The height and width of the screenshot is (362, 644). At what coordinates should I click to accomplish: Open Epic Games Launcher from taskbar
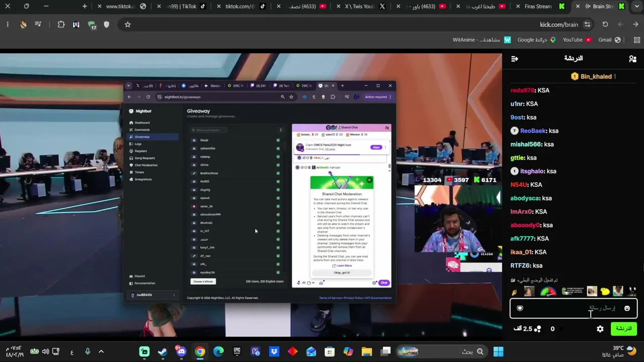pos(237,351)
